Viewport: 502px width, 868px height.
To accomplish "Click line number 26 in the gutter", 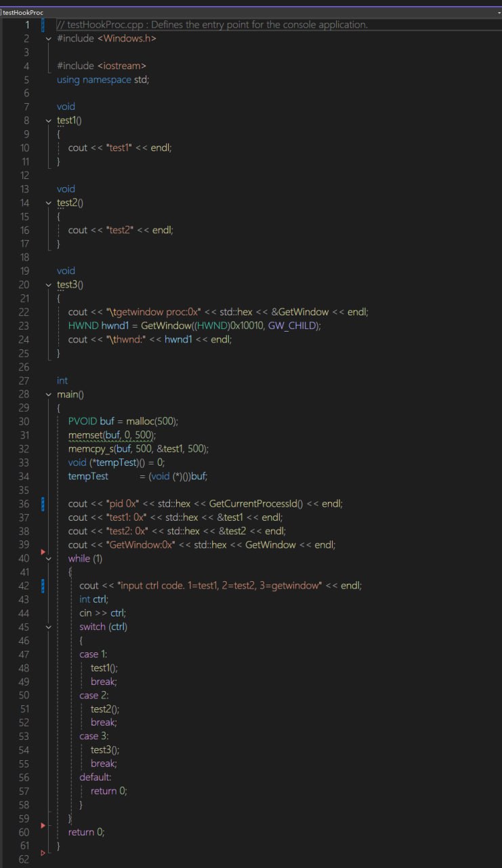I will pos(24,367).
